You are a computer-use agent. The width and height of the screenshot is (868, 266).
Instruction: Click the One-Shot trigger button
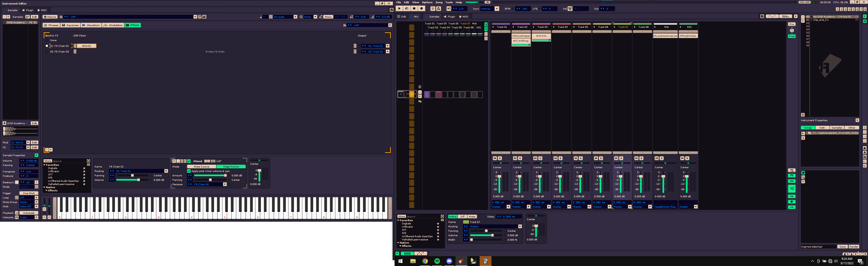29,193
